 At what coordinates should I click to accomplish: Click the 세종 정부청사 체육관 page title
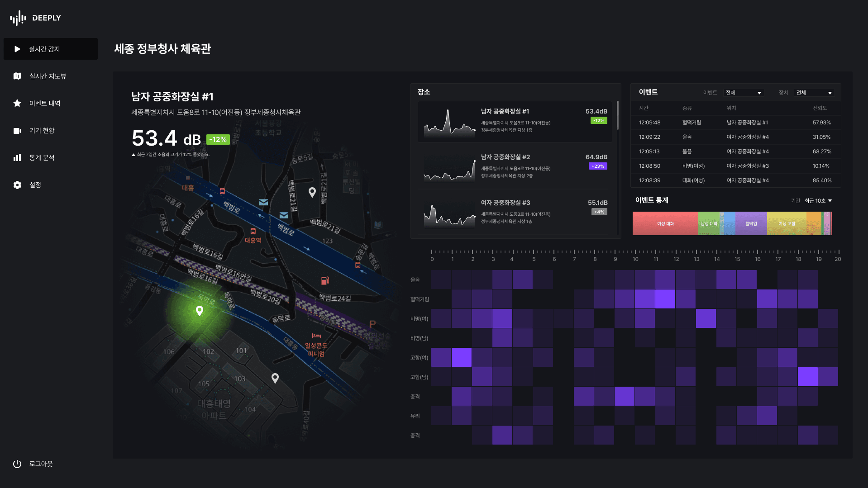pos(162,49)
